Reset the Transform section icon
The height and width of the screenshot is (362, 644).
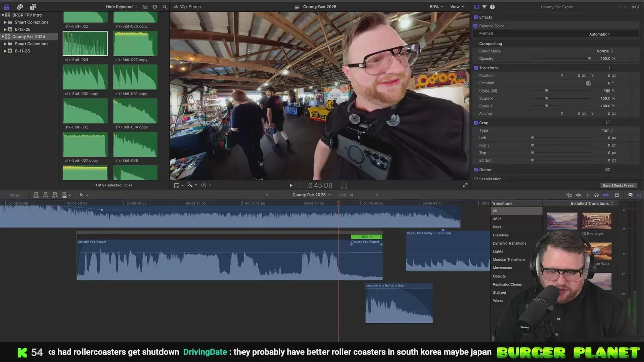click(607, 68)
